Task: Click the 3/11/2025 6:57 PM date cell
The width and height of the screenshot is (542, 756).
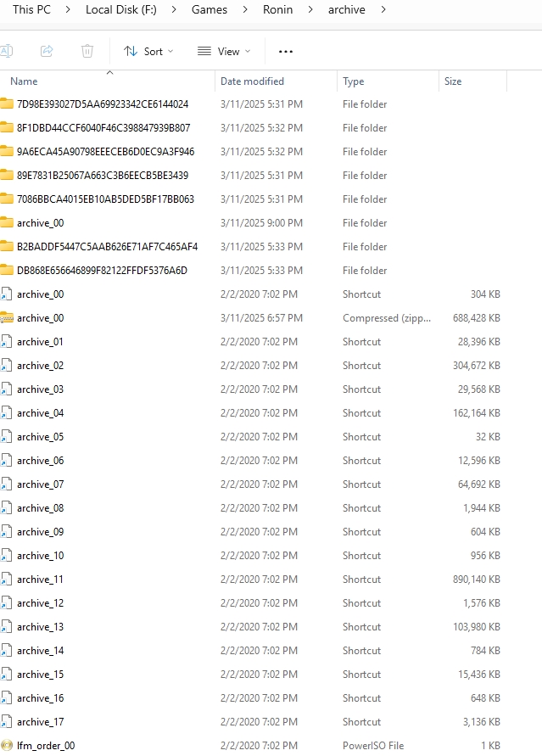Action: click(261, 317)
